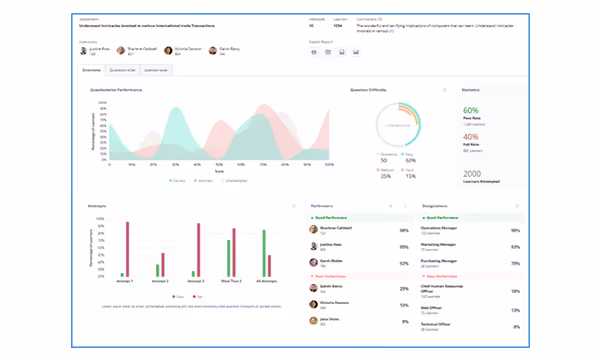Click the last image icon under Export Report
This screenshot has width=600, height=360.
tap(356, 52)
